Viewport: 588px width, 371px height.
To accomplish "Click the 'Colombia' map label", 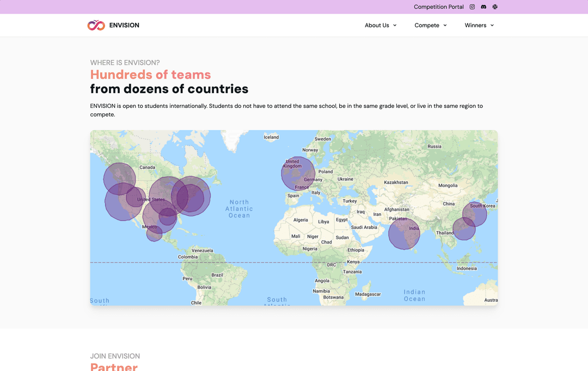I will 187,257.
